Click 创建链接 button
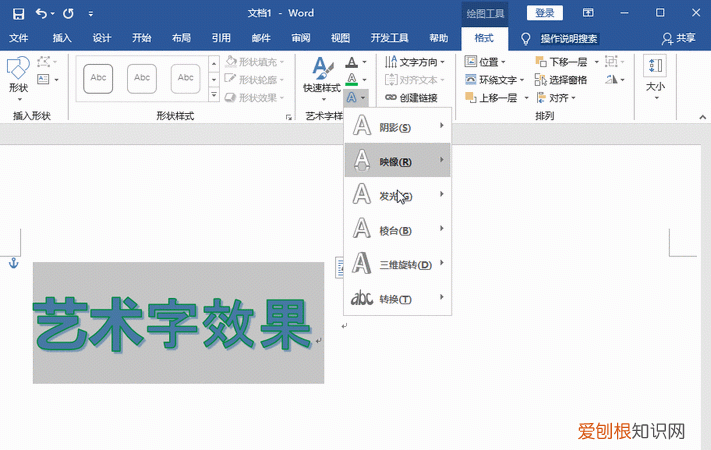This screenshot has height=450, width=711. (411, 98)
